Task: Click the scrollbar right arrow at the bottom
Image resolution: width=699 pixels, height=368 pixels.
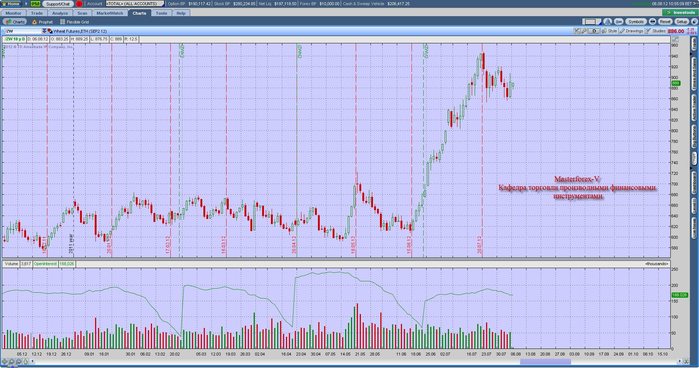Action: click(680, 361)
